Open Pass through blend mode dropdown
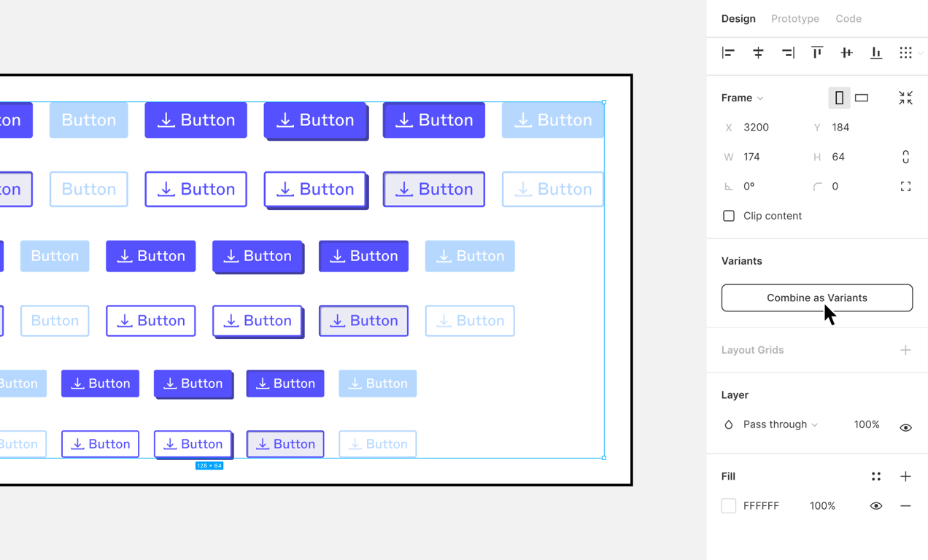The height and width of the screenshot is (560, 928). click(780, 424)
